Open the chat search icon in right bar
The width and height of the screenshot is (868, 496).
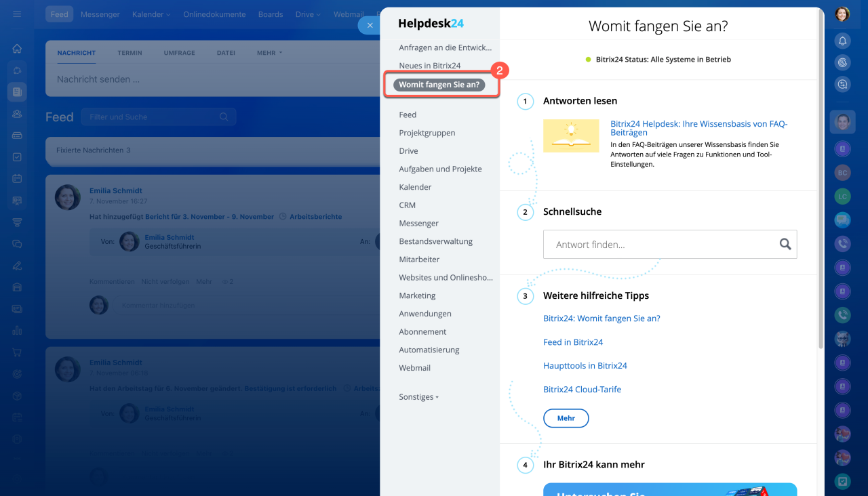coord(842,84)
